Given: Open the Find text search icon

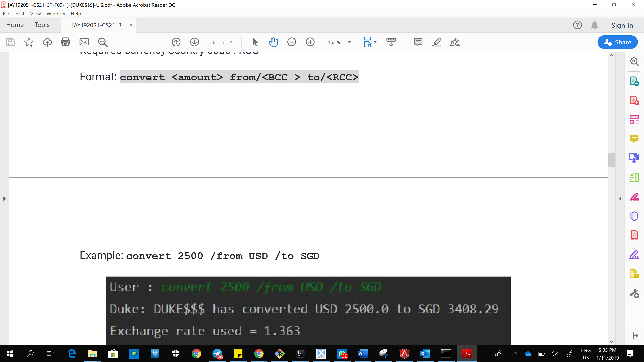Looking at the screenshot, I should (x=102, y=42).
